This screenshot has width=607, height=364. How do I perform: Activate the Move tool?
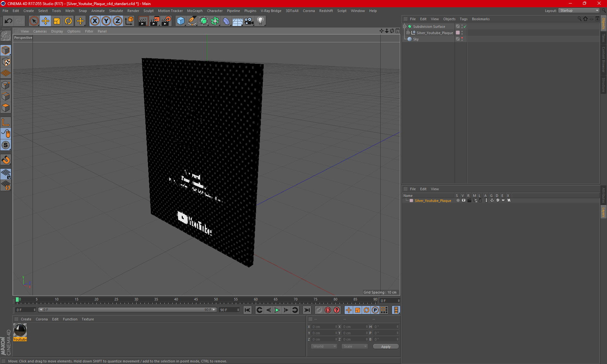click(x=46, y=21)
